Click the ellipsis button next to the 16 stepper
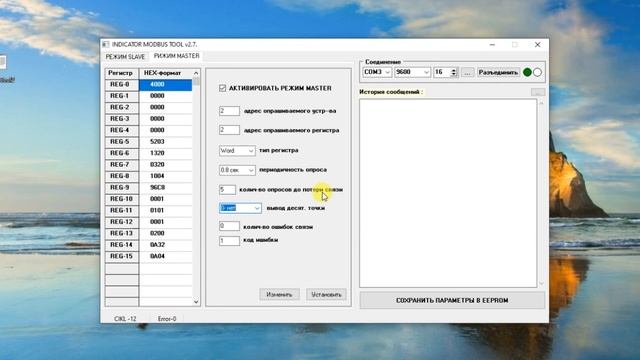The height and width of the screenshot is (360, 640). pos(467,72)
